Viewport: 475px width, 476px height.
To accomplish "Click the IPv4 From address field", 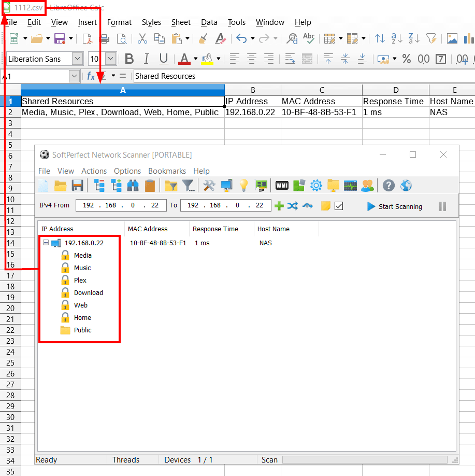I will click(x=121, y=205).
